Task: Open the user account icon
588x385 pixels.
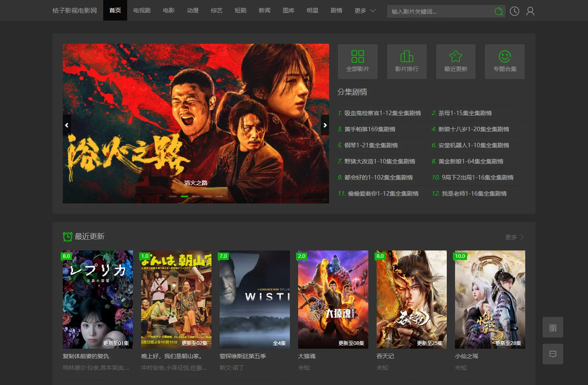Action: coord(530,11)
